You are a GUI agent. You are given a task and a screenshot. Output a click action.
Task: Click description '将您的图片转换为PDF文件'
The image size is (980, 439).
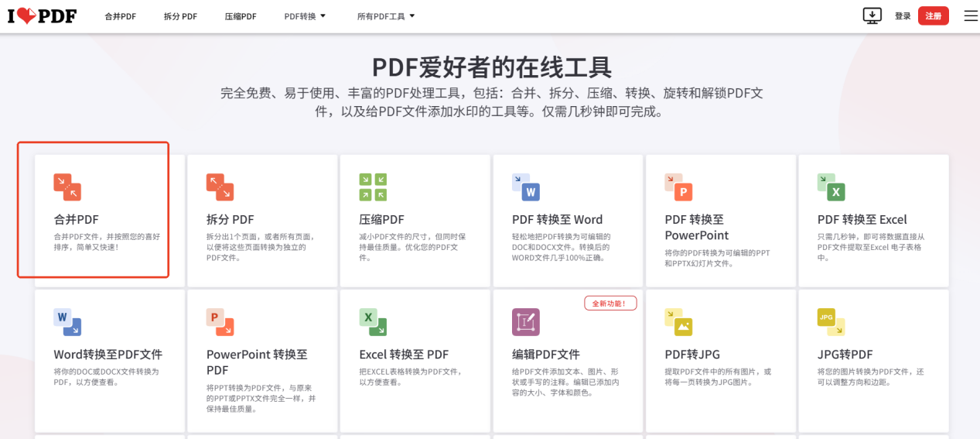[870, 376]
